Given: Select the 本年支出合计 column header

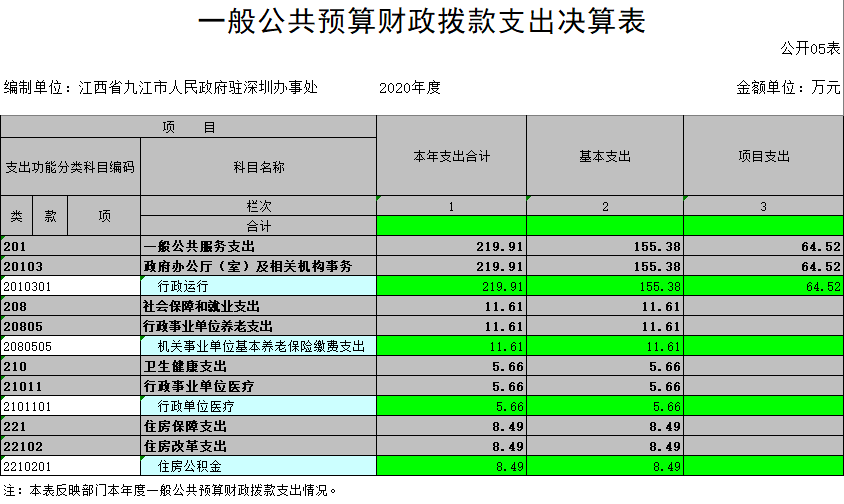Looking at the screenshot, I should (451, 157).
